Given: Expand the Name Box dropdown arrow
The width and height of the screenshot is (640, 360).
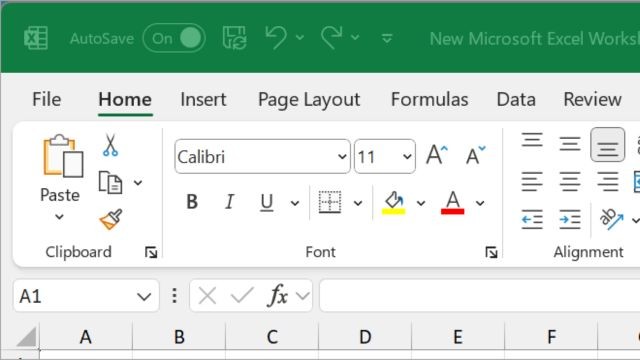Looking at the screenshot, I should [x=144, y=296].
